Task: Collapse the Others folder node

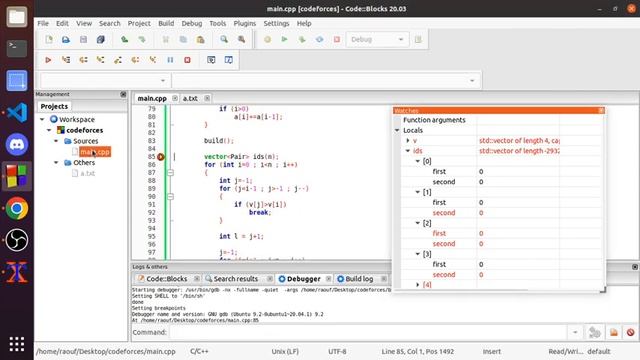Action: click(x=56, y=162)
